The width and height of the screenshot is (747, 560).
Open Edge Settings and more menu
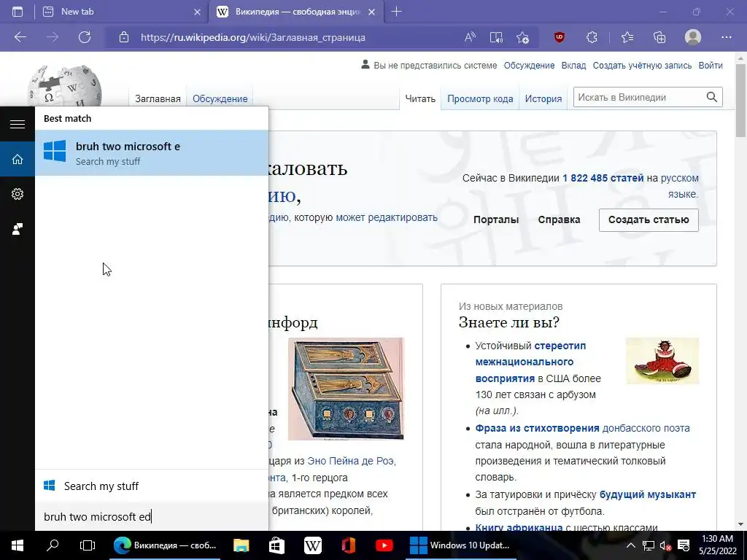(x=726, y=37)
